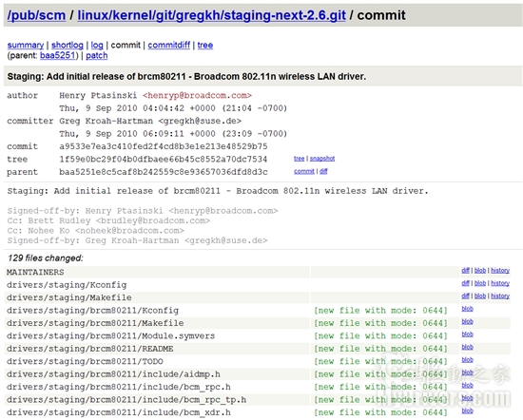Open blob for brcm80211/Kconfig
The width and height of the screenshot is (523, 420).
point(467,309)
